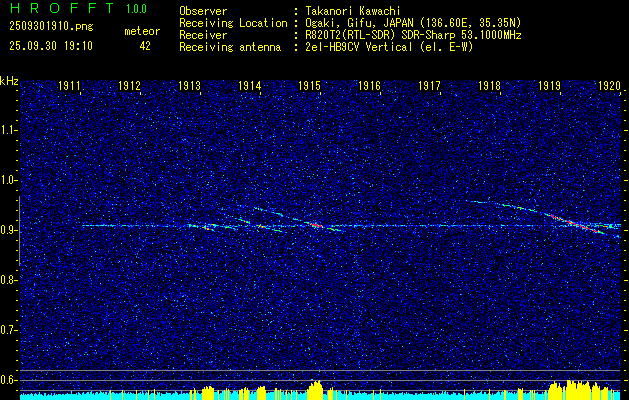Click the meteor count 42
This screenshot has width=629, height=400.
(x=145, y=46)
